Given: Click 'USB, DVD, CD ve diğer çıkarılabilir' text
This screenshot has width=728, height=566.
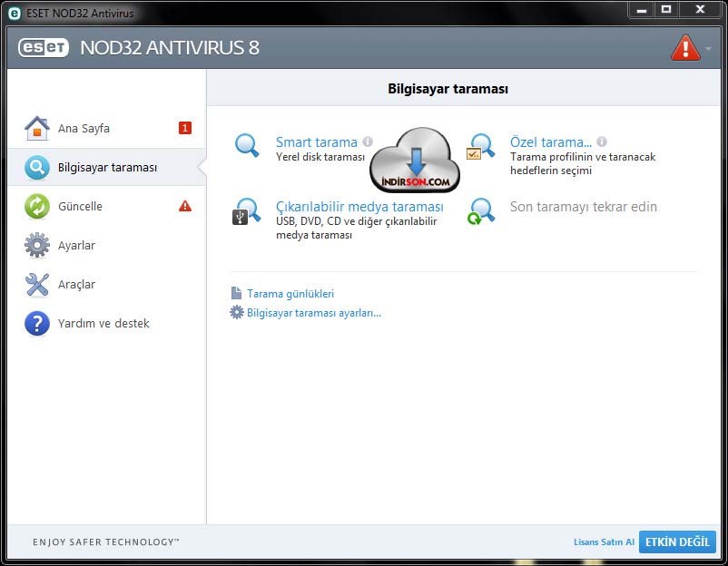Looking at the screenshot, I should (x=357, y=221).
